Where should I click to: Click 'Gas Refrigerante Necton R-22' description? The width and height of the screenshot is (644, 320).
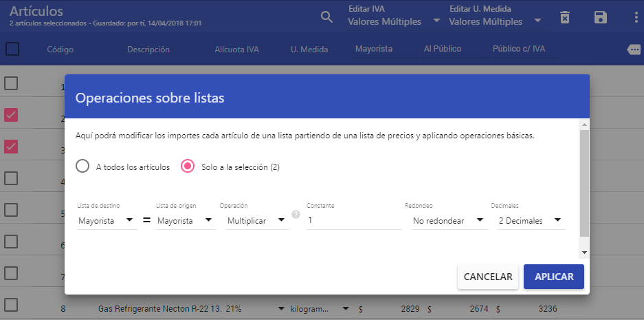160,308
